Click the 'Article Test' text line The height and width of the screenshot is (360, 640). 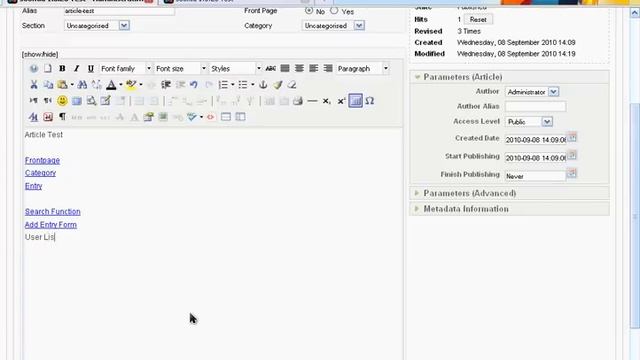[44, 134]
